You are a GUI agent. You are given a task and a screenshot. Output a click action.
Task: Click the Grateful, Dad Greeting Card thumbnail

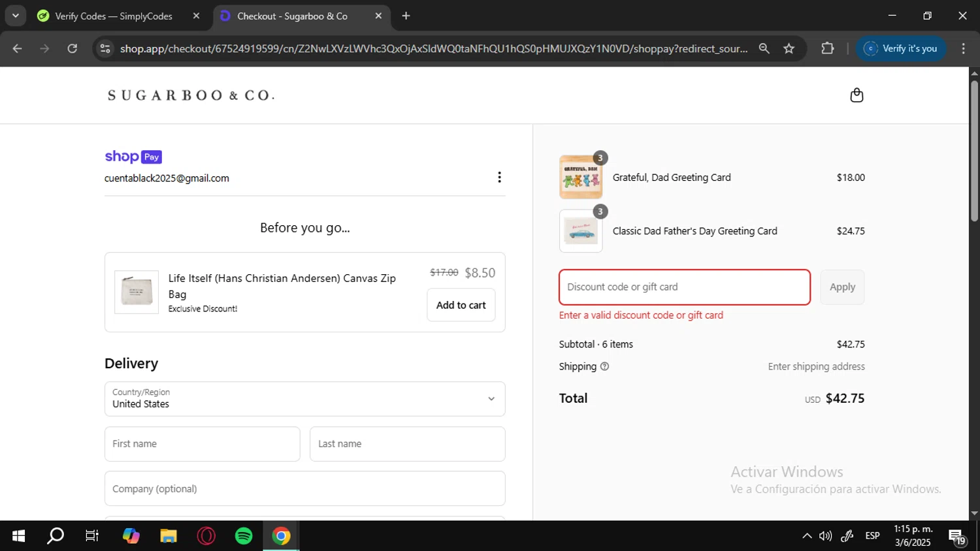(x=581, y=177)
